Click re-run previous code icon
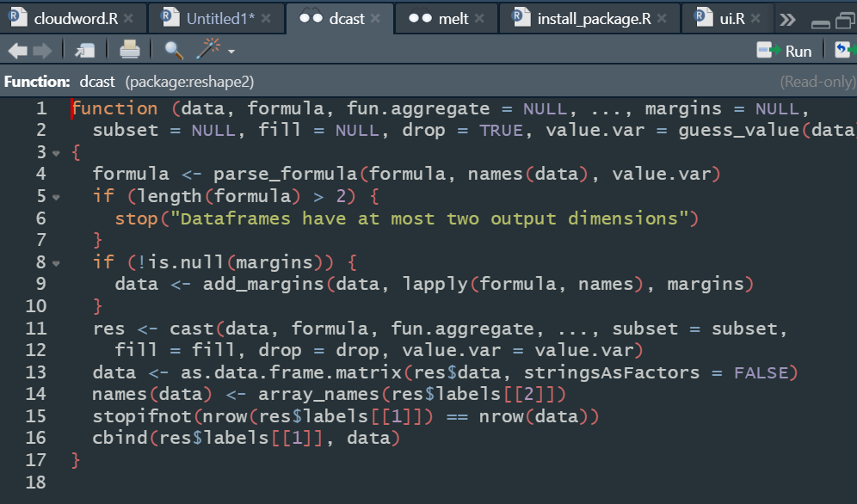This screenshot has width=857, height=504. click(845, 50)
